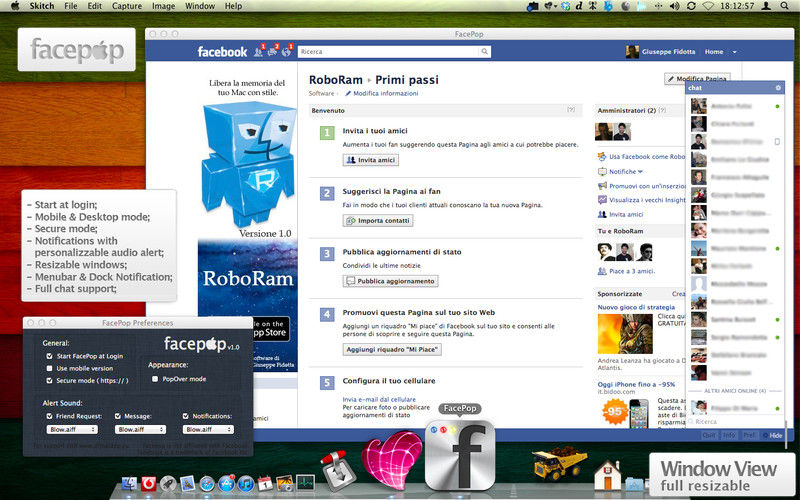
Task: Open the house icon in Dock
Action: pyautogui.click(x=608, y=476)
